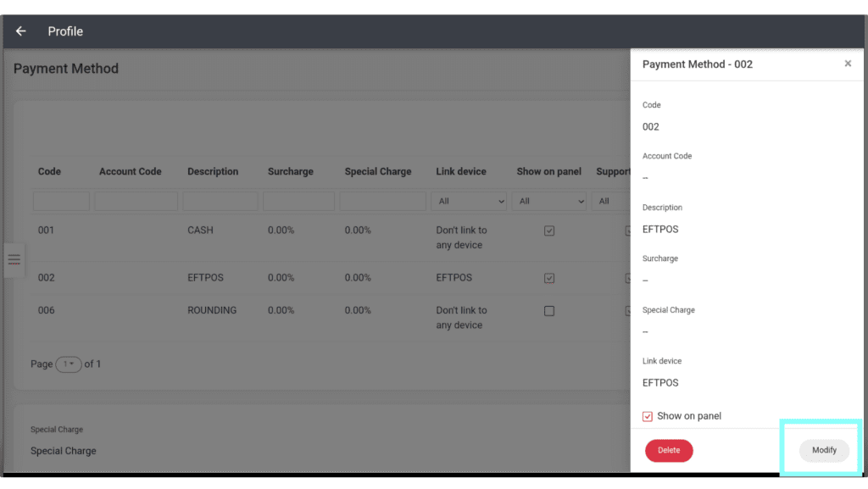
Task: Select the Surcharge filter input
Action: [x=298, y=201]
